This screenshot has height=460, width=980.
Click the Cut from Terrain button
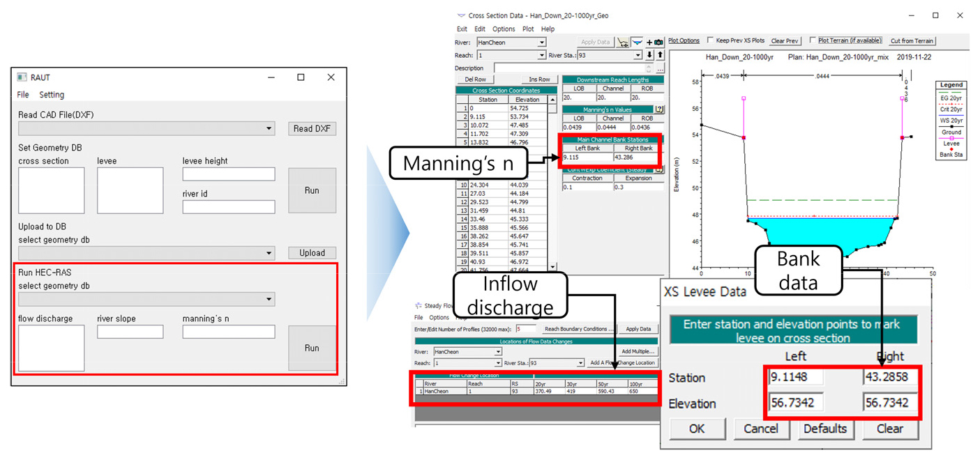pyautogui.click(x=912, y=41)
